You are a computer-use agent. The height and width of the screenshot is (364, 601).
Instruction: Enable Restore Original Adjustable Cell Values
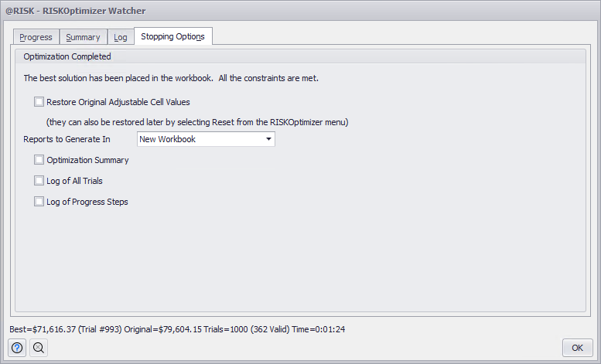(x=39, y=102)
